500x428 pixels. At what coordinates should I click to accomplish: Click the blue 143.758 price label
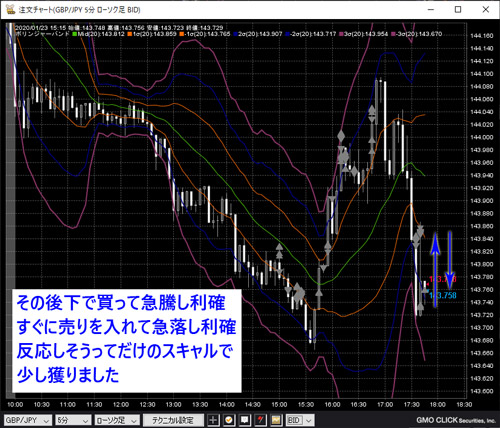pyautogui.click(x=443, y=295)
